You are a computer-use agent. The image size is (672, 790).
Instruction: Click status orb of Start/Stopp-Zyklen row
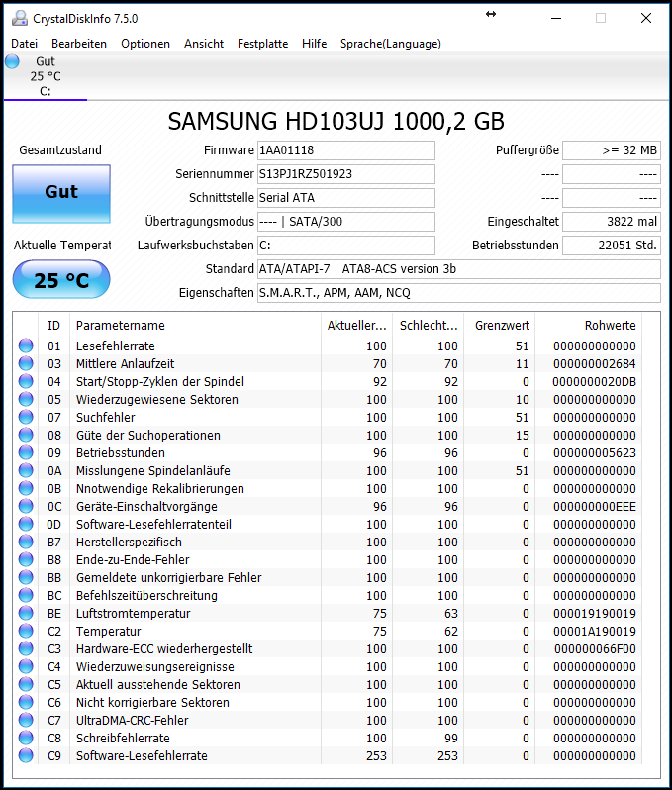(x=26, y=381)
